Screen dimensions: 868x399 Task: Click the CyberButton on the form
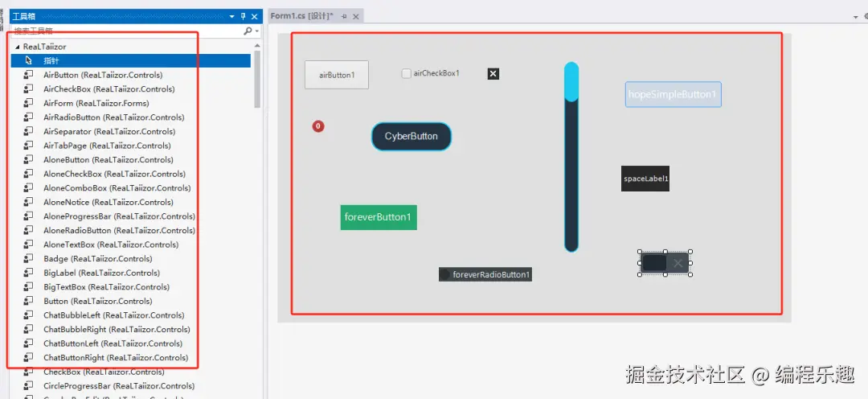pyautogui.click(x=411, y=136)
